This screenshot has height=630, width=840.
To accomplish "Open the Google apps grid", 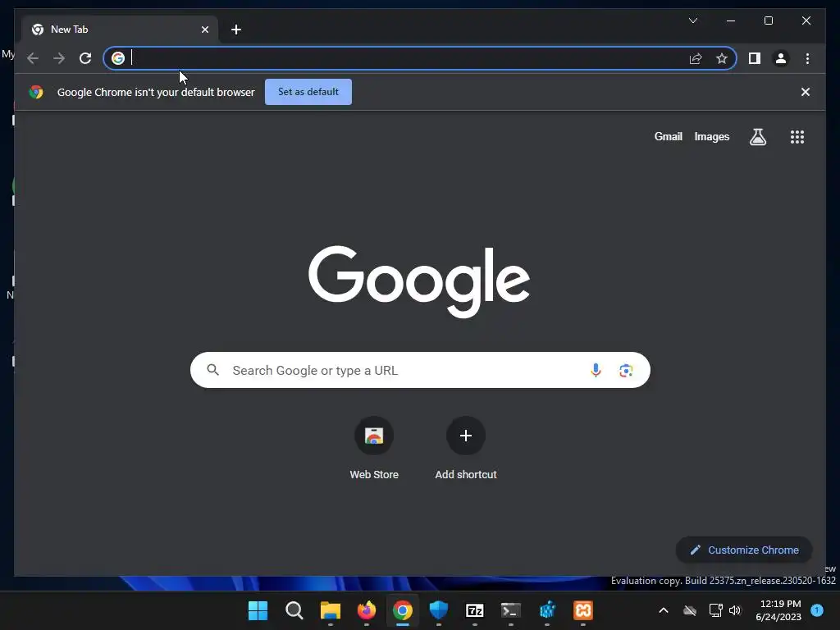I will pyautogui.click(x=797, y=137).
